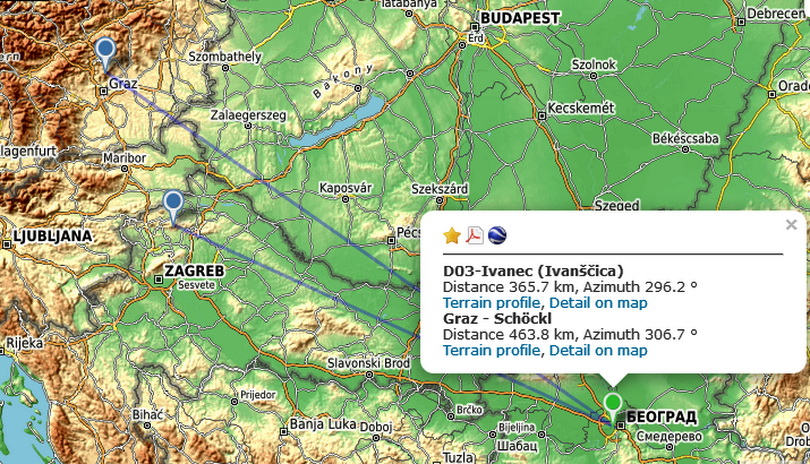This screenshot has height=464, width=810.
Task: Click the Szolnok label on map
Action: [x=594, y=65]
